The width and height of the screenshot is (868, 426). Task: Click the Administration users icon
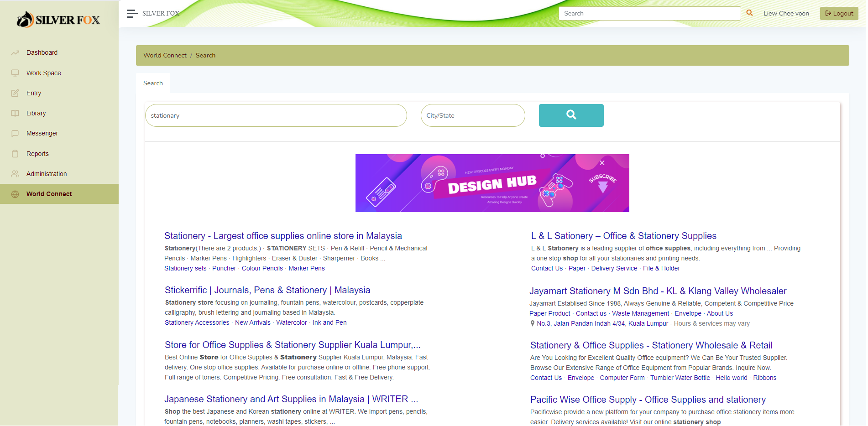coord(15,174)
